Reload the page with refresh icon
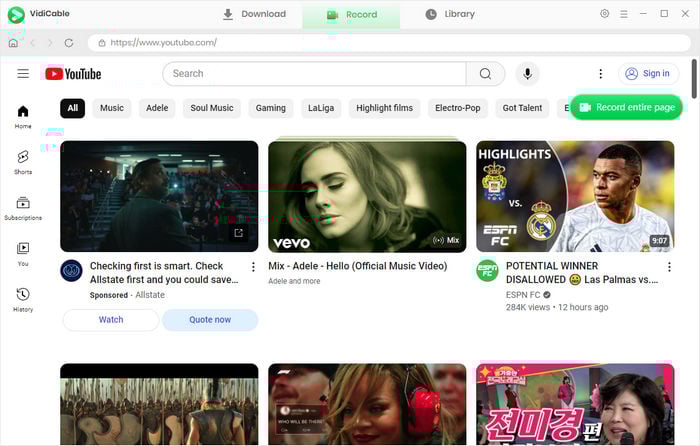Image resolution: width=700 pixels, height=446 pixels. (x=69, y=43)
